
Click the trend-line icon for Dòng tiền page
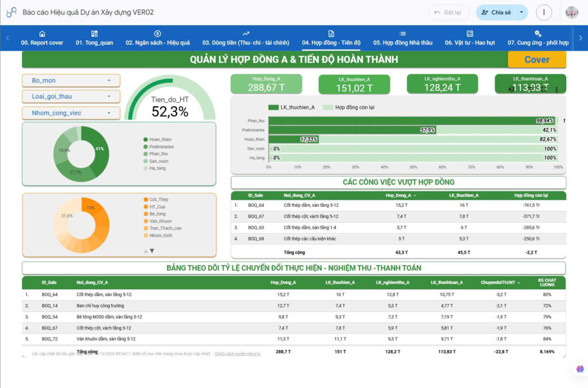click(246, 34)
